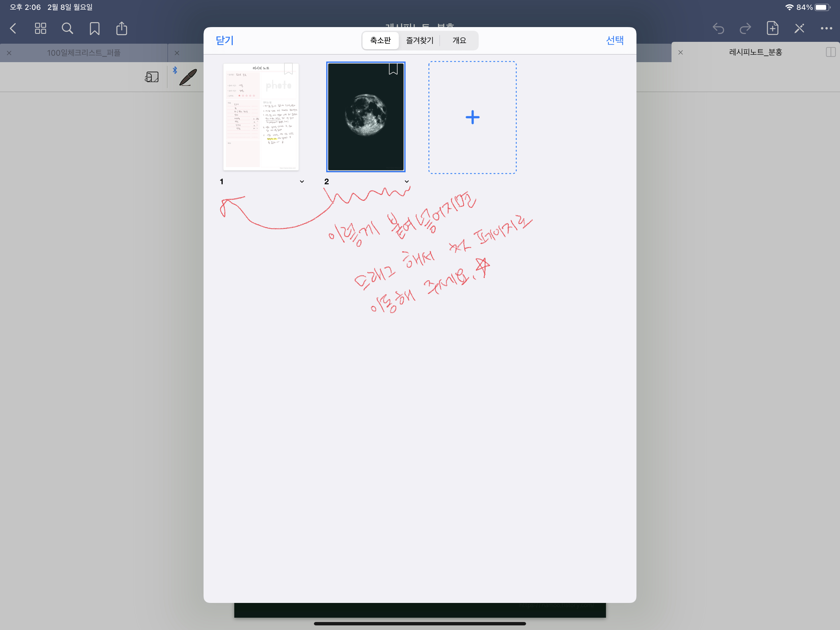Expand page 2 options chevron
Screen dimensions: 840x630
tap(407, 181)
